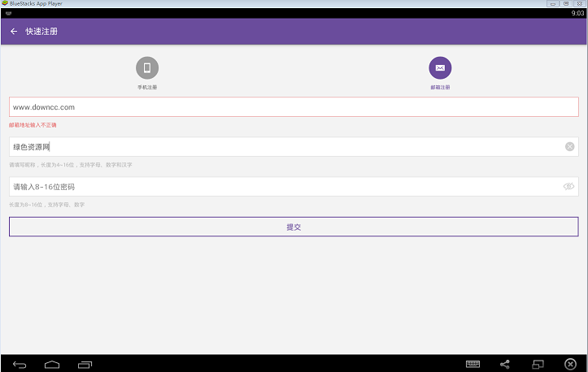Click the 快速注册 title text

41,32
